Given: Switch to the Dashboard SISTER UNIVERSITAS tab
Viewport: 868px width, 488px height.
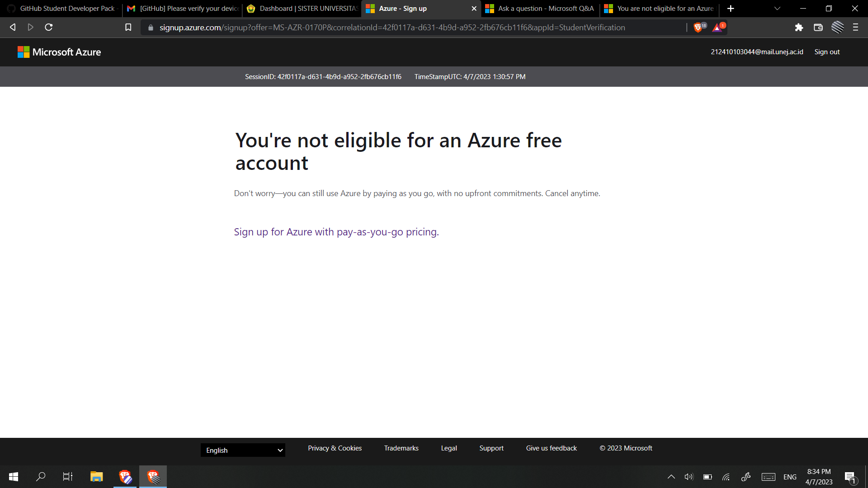Looking at the screenshot, I should (302, 9).
